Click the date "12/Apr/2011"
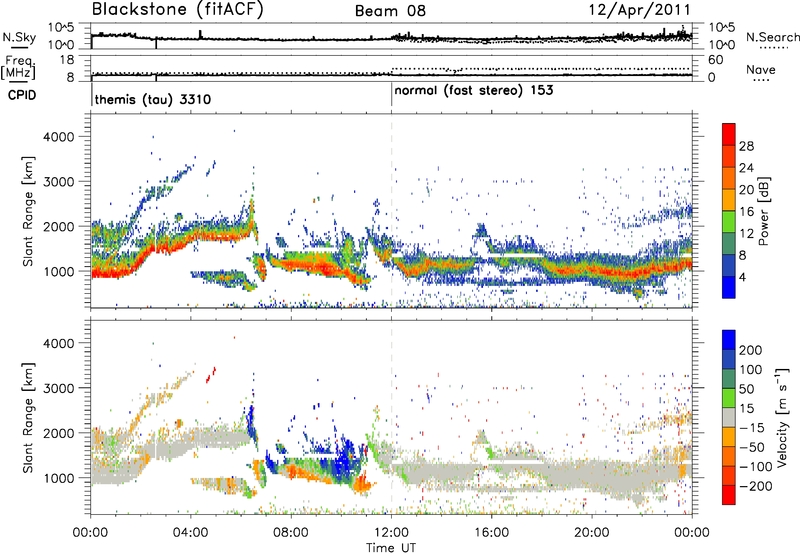Viewport: 800px width, 554px height. coord(640,10)
